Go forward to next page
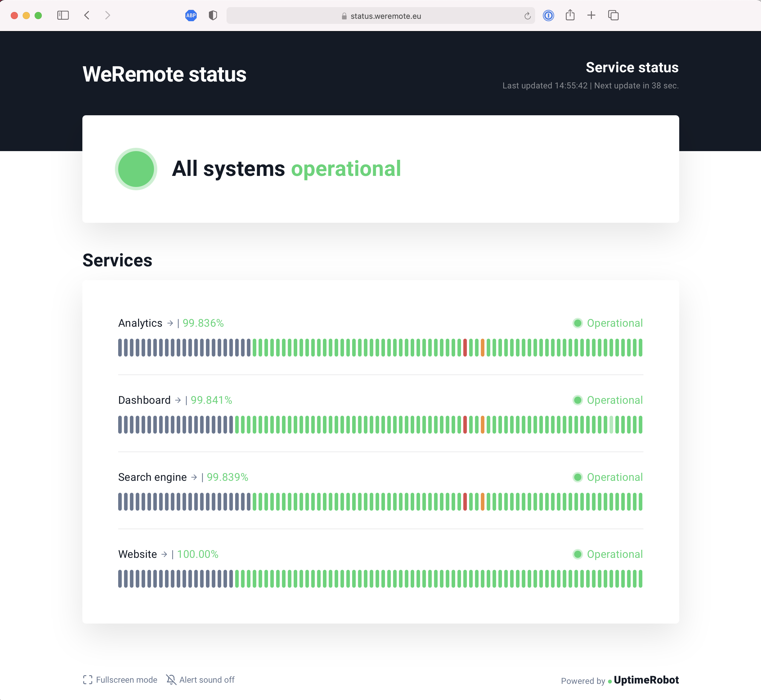 click(107, 16)
